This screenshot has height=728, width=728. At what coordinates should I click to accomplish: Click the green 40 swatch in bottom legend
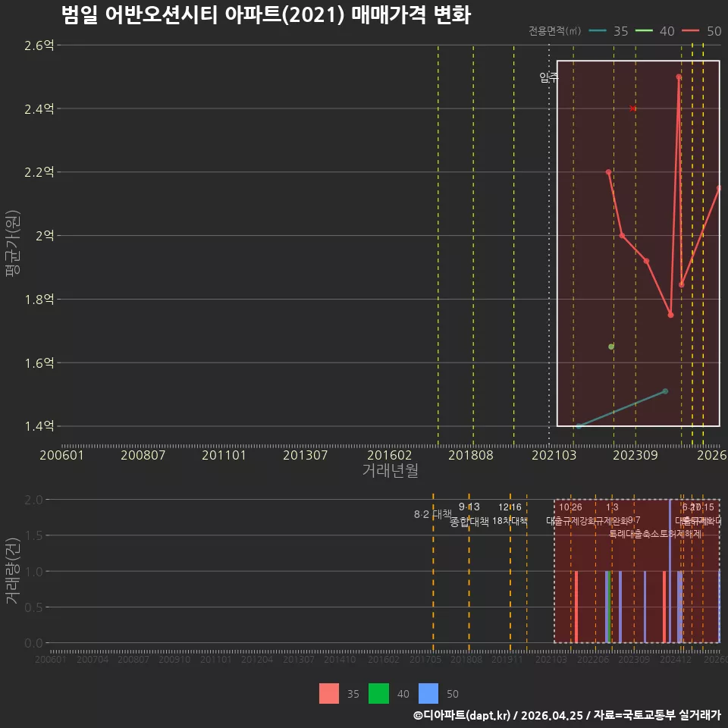378,694
